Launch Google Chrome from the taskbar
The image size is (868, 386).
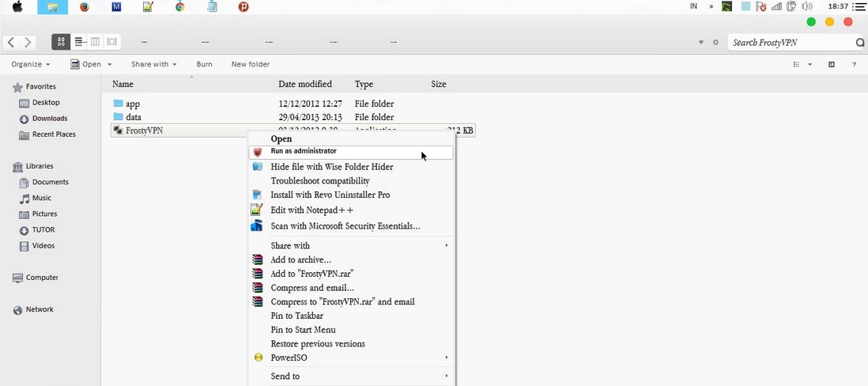coord(180,6)
